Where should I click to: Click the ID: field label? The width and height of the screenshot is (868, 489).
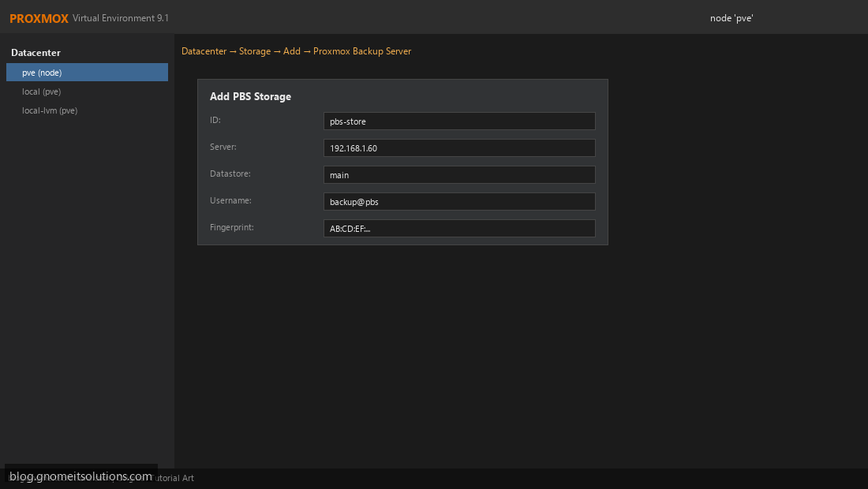coord(215,120)
